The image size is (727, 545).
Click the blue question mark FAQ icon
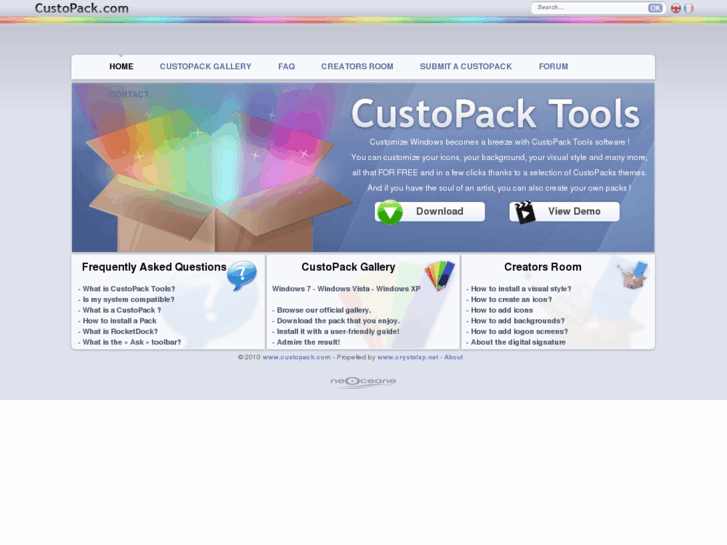[x=242, y=275]
